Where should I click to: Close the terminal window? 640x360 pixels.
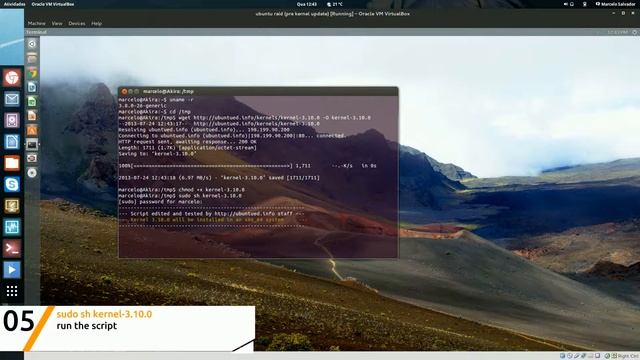124,91
